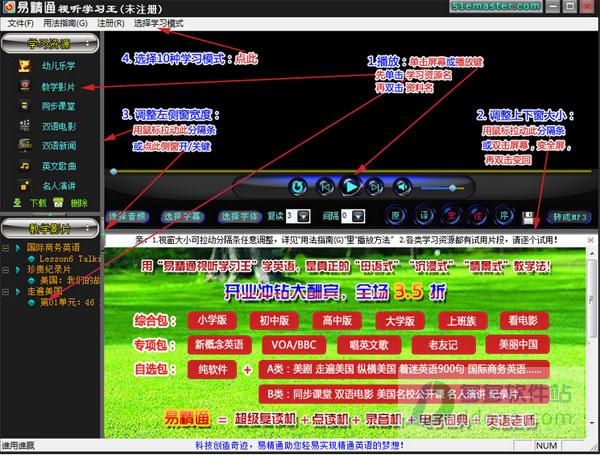This screenshot has width=600, height=455.
Task: Click the replay circular arrow icon
Action: (298, 187)
